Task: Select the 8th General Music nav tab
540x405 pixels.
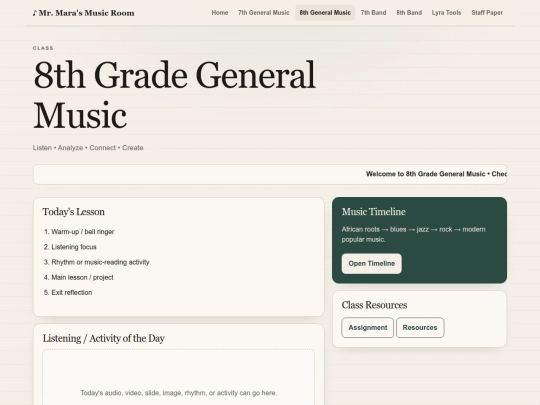Action: tap(325, 13)
